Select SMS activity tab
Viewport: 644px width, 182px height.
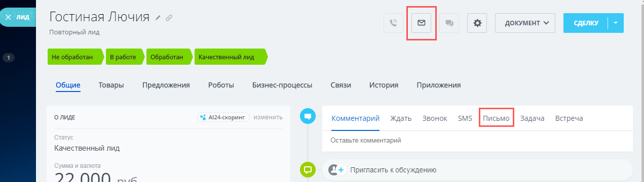point(465,118)
